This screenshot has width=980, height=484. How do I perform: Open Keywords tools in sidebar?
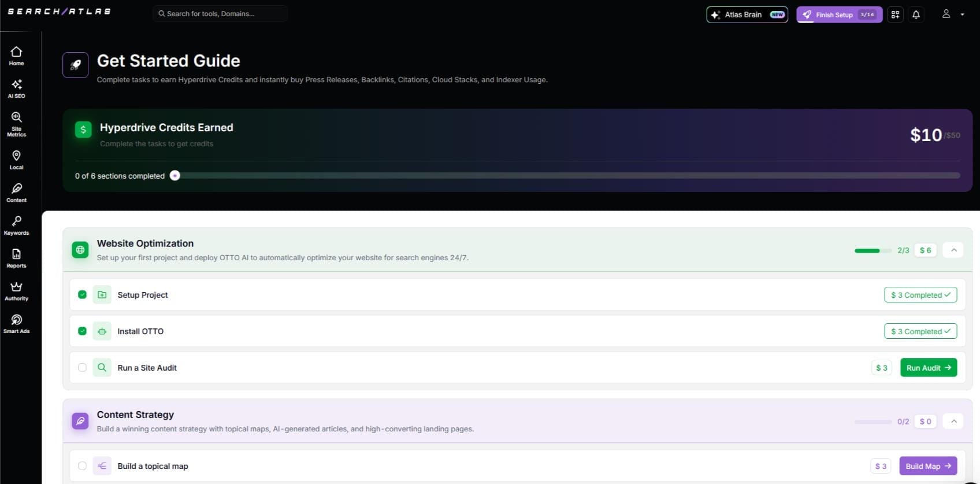click(x=16, y=226)
